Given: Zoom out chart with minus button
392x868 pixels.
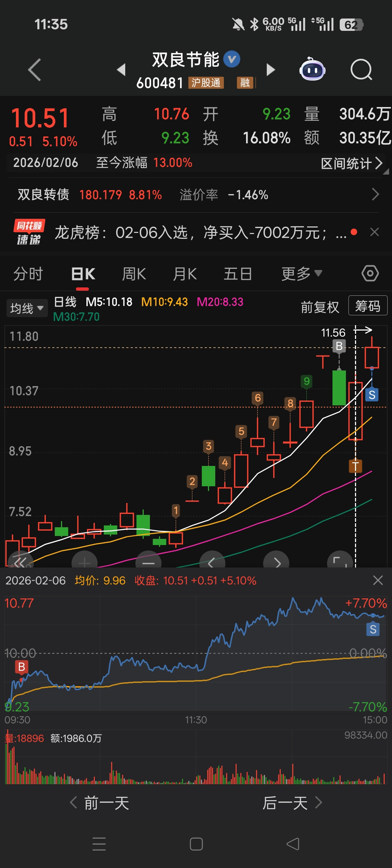Looking at the screenshot, I should tap(148, 560).
